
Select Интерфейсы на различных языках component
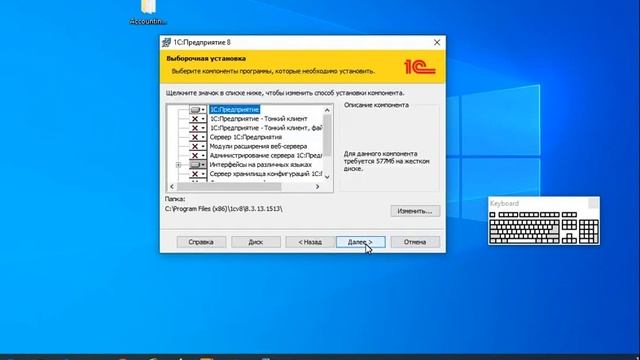[260, 164]
